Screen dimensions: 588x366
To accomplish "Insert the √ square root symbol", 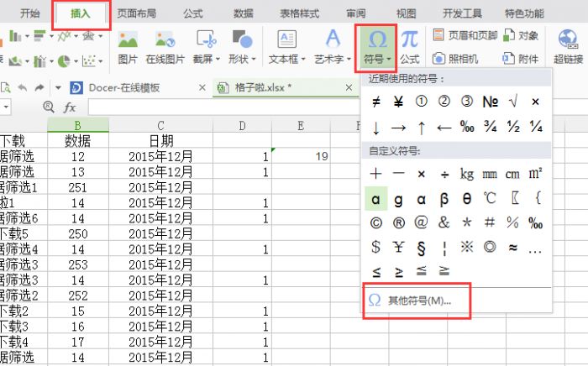I will click(x=512, y=102).
